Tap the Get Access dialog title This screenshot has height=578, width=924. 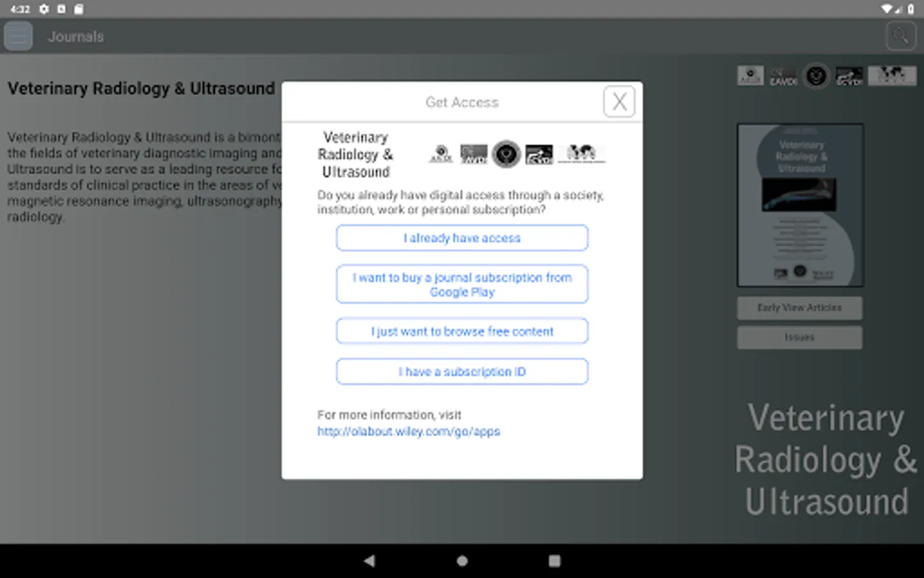click(x=462, y=102)
